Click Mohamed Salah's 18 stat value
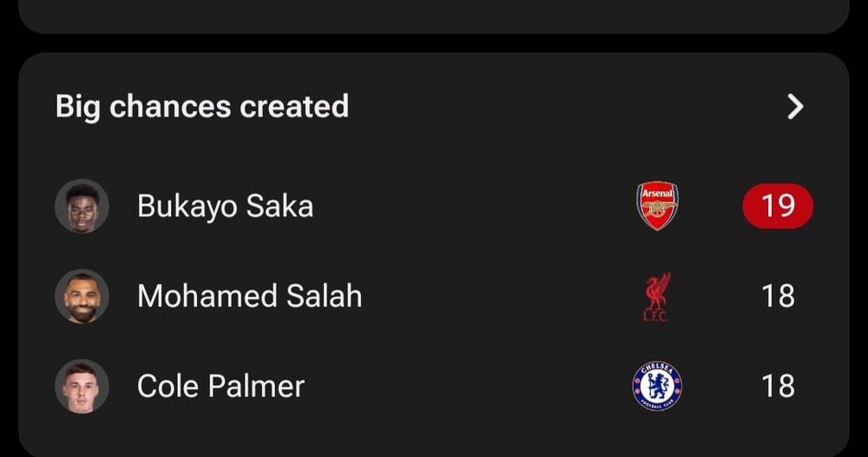The width and height of the screenshot is (868, 457). pyautogui.click(x=778, y=296)
